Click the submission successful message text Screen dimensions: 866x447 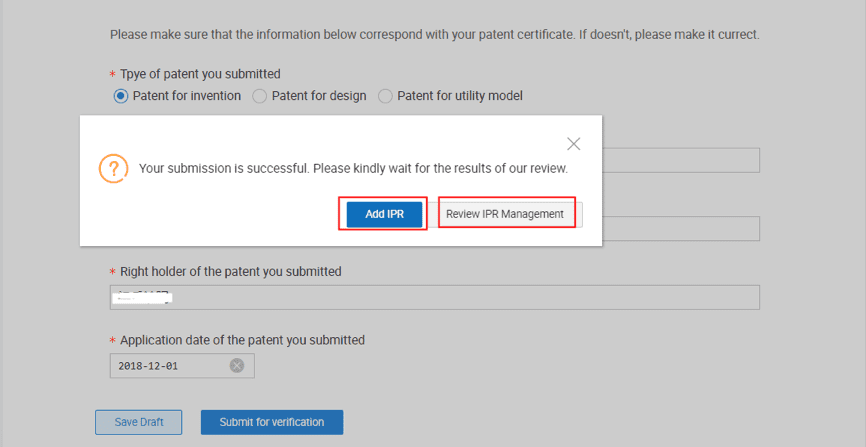[x=353, y=168]
